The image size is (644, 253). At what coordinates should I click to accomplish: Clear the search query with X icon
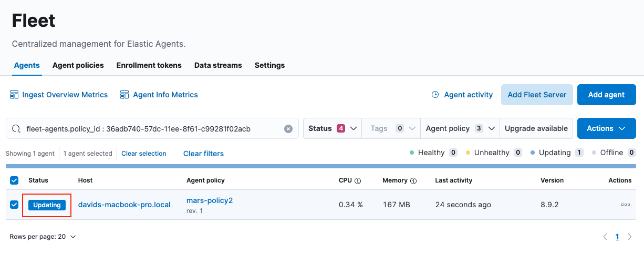click(x=288, y=129)
